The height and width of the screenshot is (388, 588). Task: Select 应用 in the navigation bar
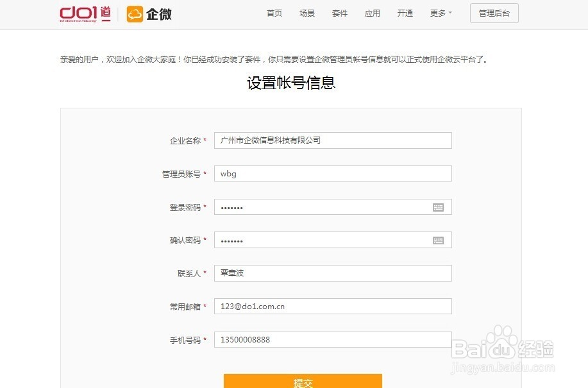(372, 12)
